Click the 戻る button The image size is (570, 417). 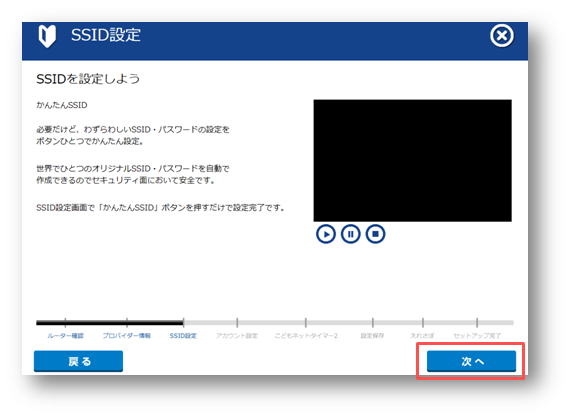[x=78, y=361]
